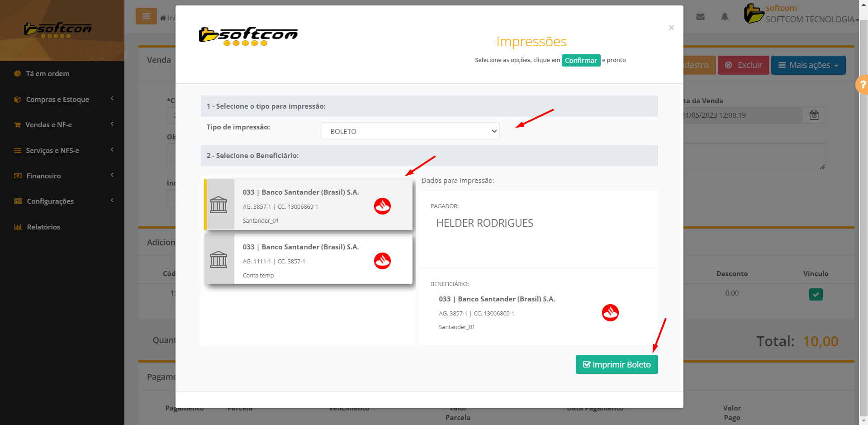
Task: Open the envelope messages icon
Action: [700, 17]
